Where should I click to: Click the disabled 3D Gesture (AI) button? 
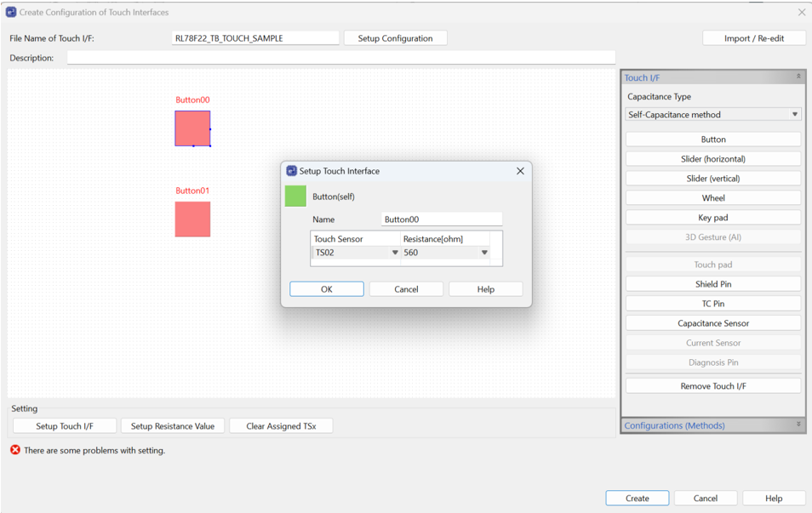tap(713, 237)
